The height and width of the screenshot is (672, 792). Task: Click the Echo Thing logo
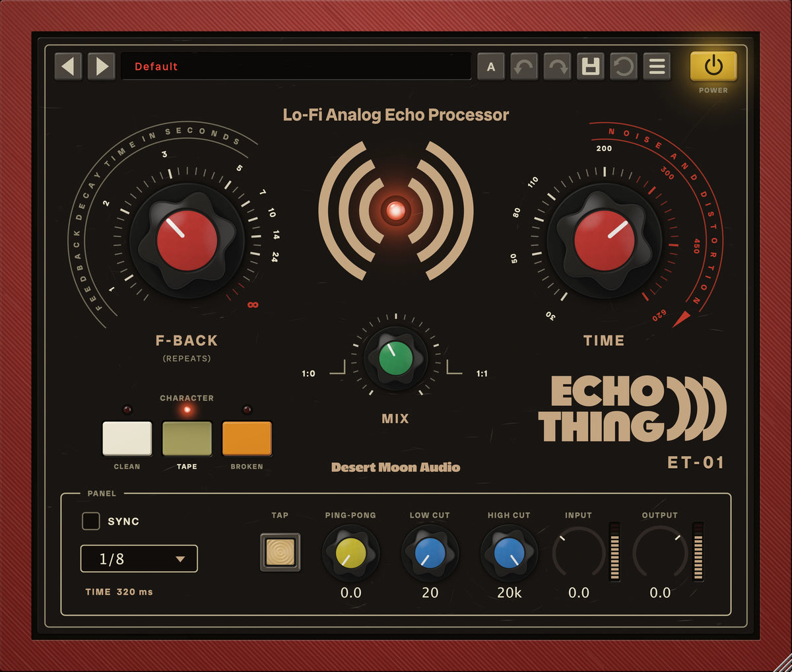632,409
